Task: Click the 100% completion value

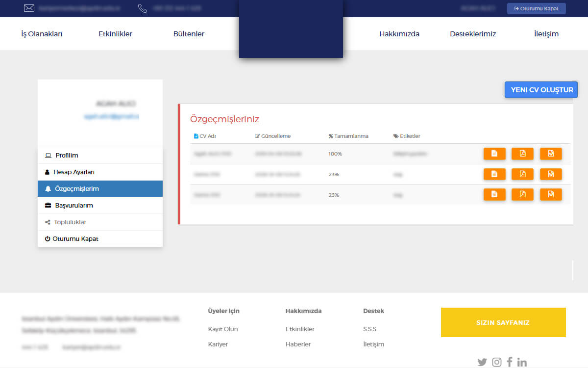Action: 335,154
